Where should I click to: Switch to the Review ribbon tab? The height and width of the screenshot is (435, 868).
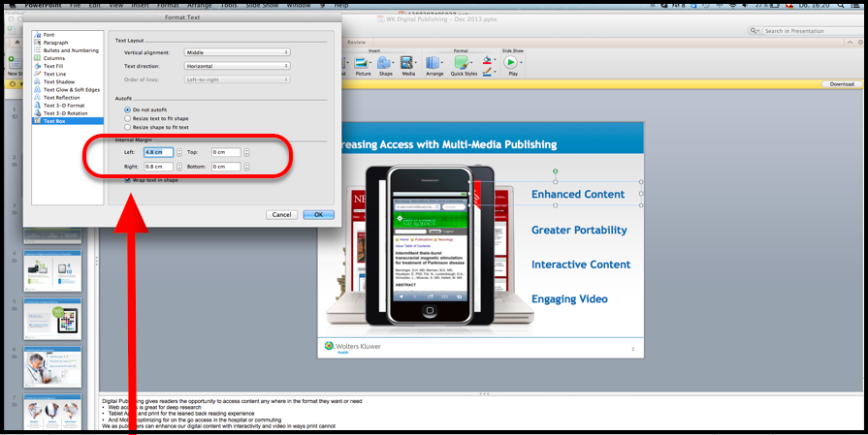357,42
